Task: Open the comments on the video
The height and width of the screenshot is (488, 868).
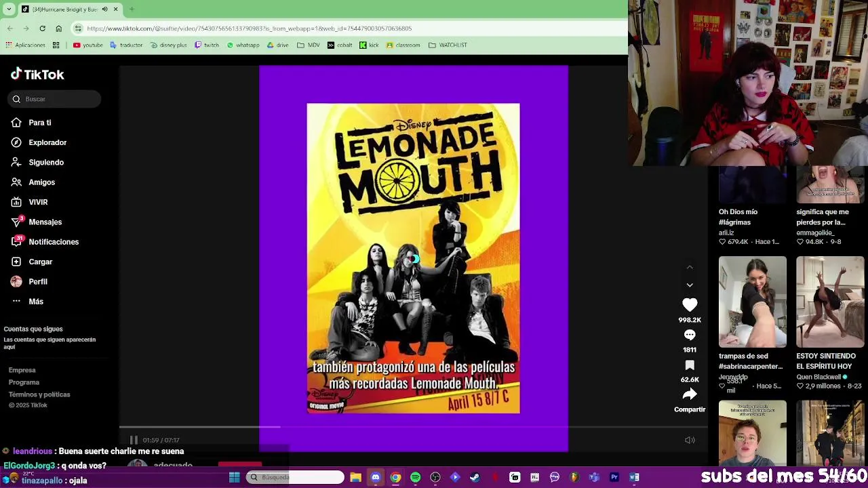Action: pos(690,335)
